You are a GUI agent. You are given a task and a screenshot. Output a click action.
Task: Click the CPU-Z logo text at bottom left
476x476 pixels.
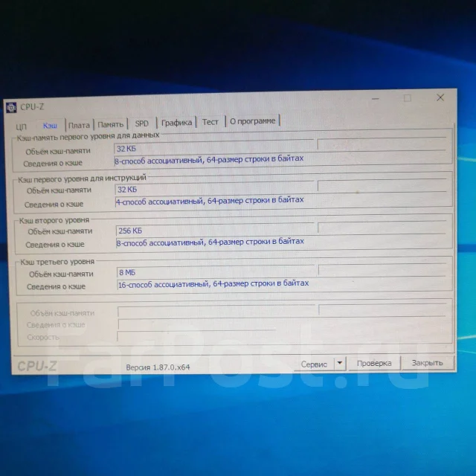37,366
